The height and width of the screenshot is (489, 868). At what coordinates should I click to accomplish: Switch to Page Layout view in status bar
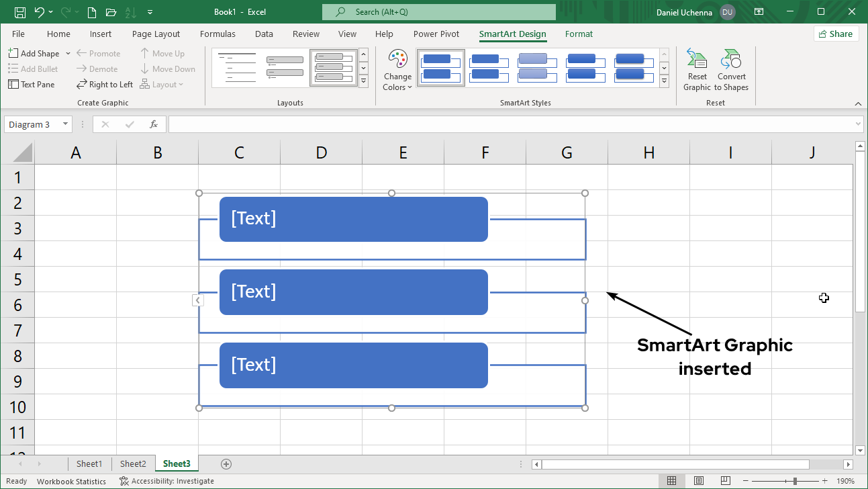[699, 481]
